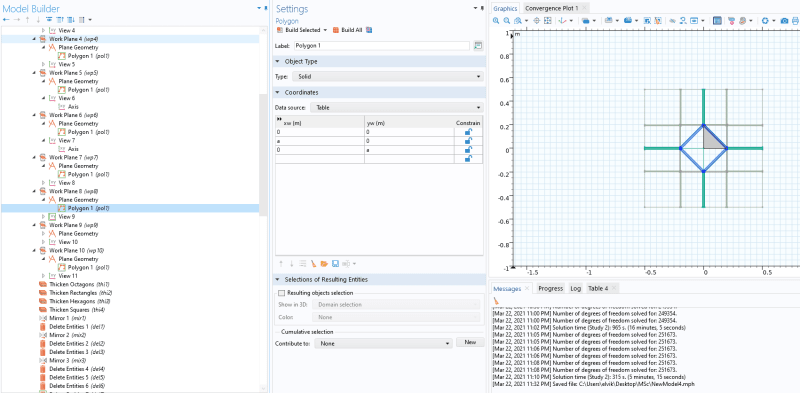
Task: Select the Messages tab
Action: (x=507, y=288)
